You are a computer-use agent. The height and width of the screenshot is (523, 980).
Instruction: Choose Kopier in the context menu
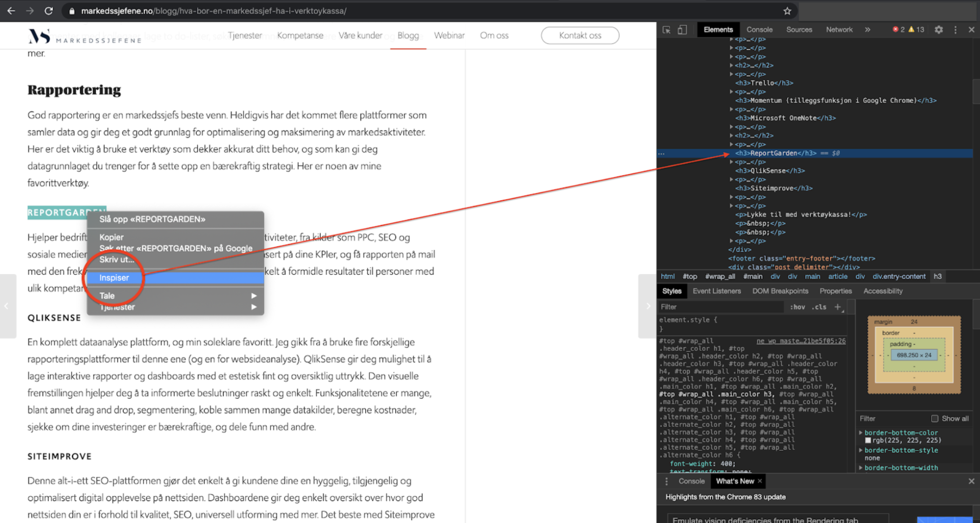click(175, 237)
